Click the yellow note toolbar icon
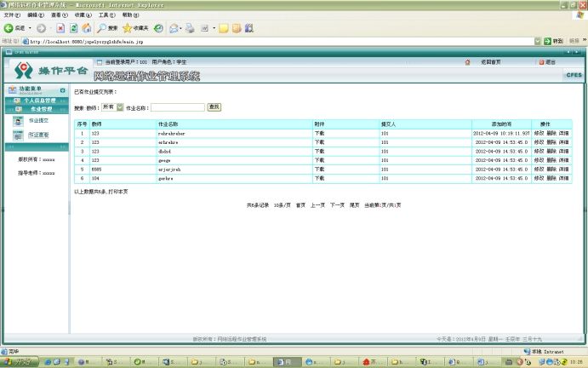 tap(224, 28)
